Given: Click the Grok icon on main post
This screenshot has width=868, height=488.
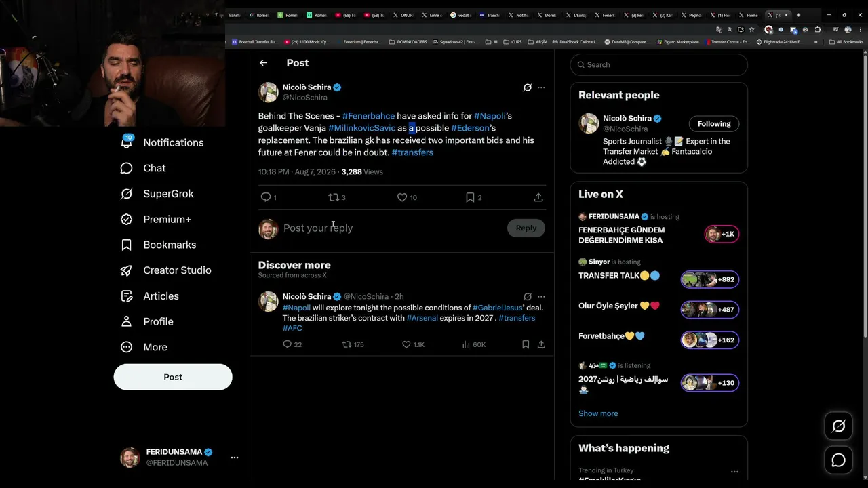Looking at the screenshot, I should (x=528, y=87).
